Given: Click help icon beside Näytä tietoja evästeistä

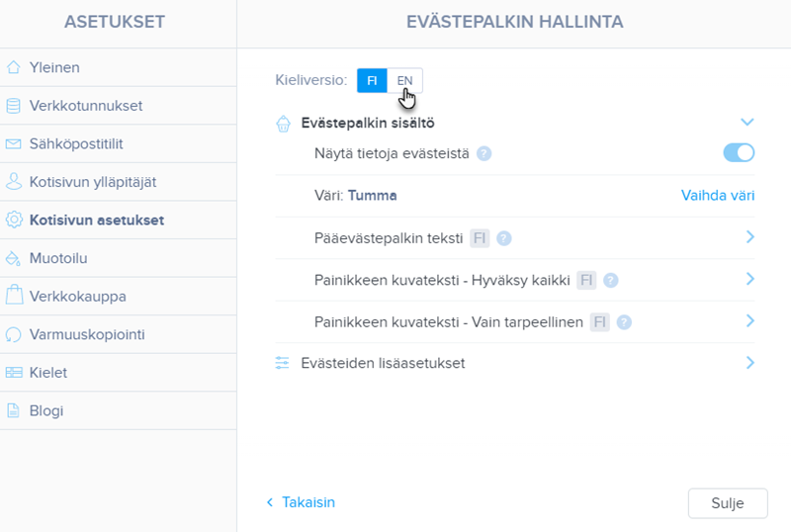Looking at the screenshot, I should [484, 153].
